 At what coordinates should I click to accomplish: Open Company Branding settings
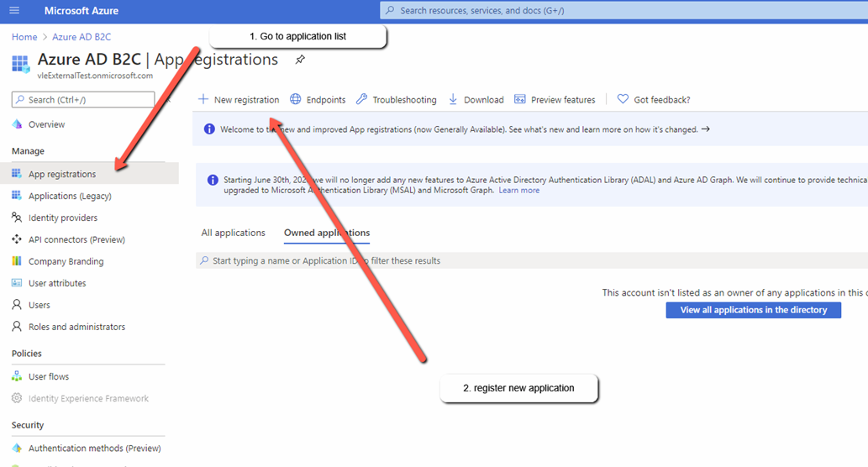(66, 261)
